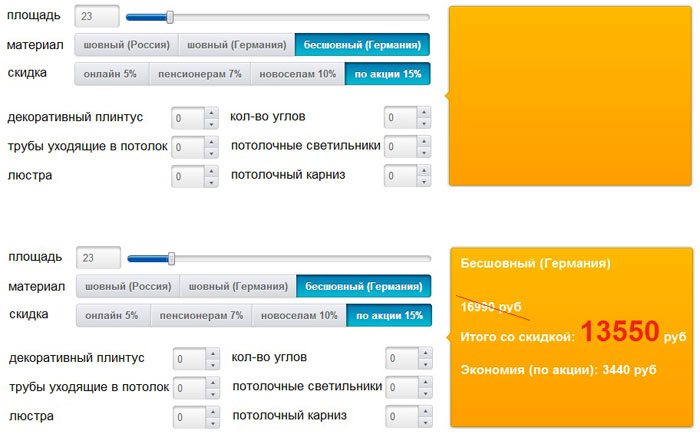Decrease трубы уходящие в потолок, top calculator

210,152
